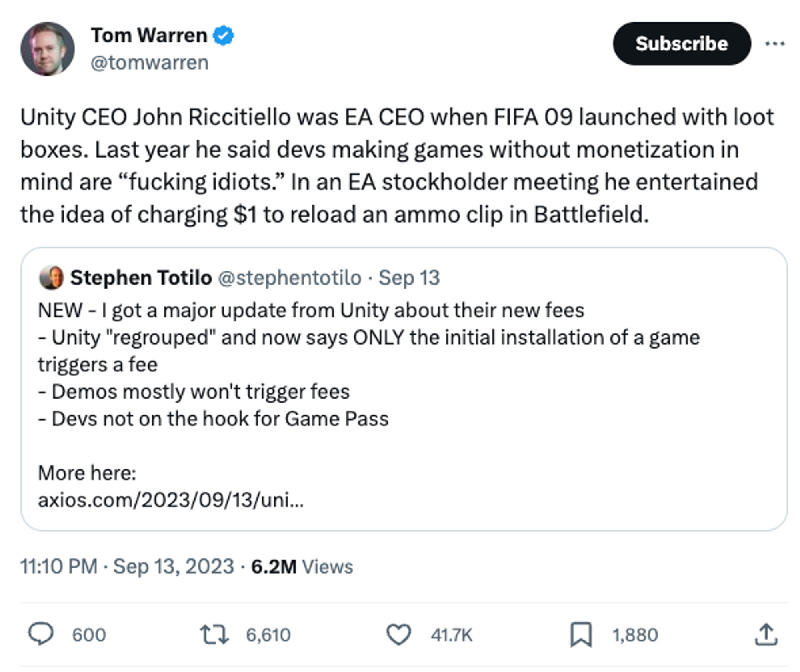Bookmark this tweet

tap(581, 634)
